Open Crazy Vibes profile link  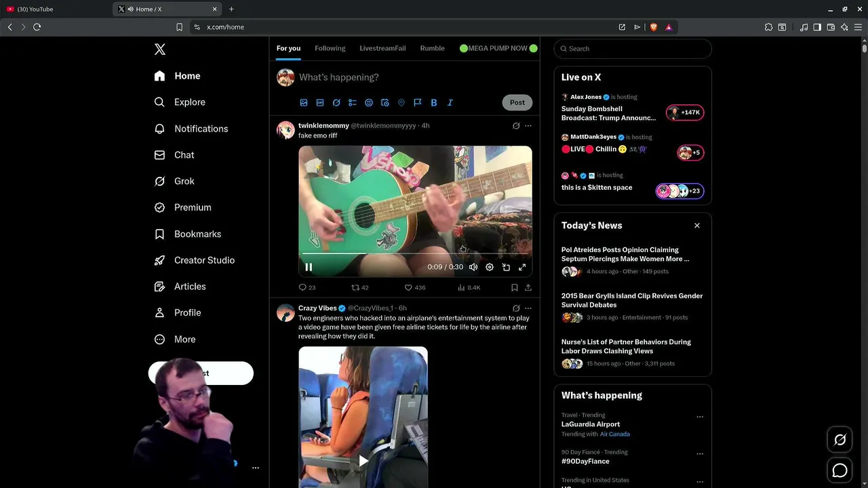(x=317, y=308)
